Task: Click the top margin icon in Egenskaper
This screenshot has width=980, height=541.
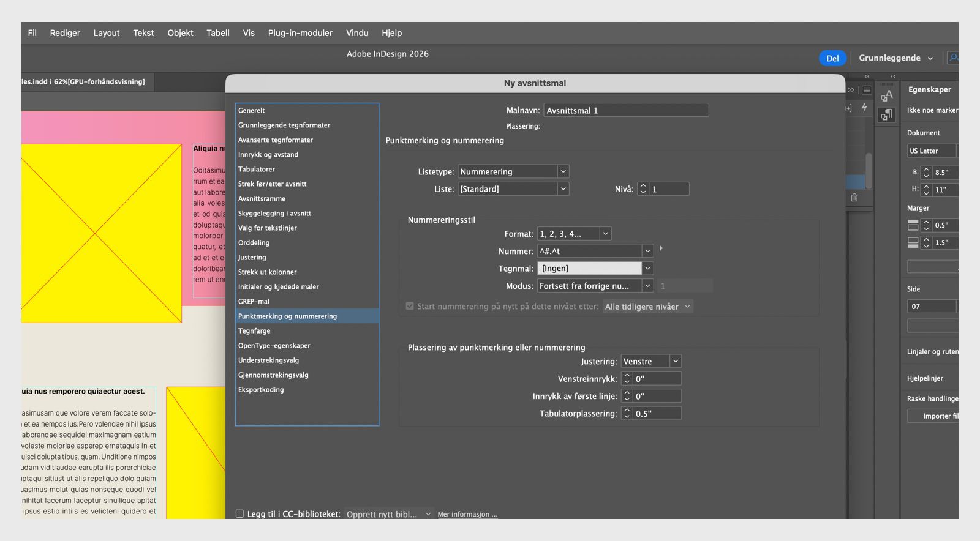Action: point(913,225)
